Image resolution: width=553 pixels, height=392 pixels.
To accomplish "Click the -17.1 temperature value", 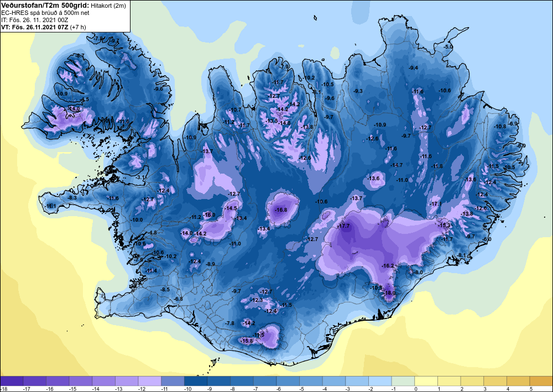I will point(436,204).
